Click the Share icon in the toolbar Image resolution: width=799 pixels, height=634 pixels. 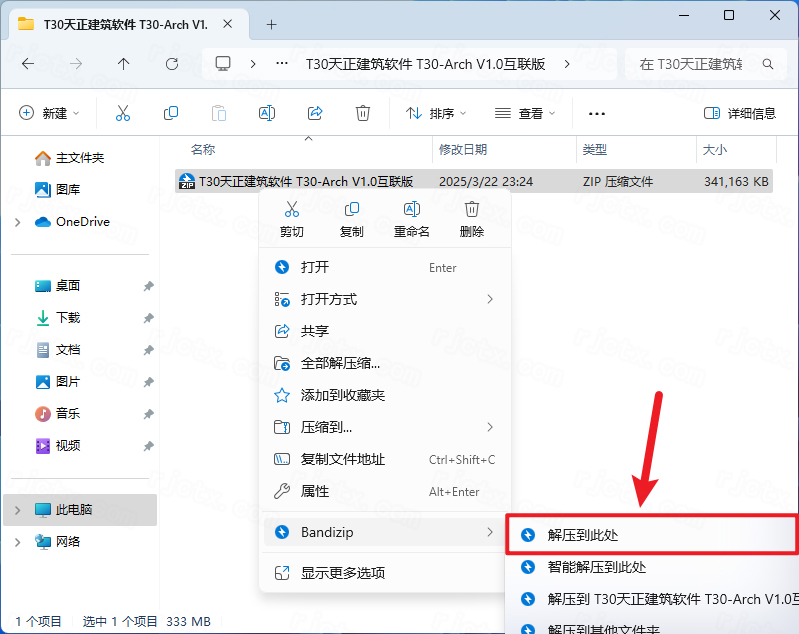[315, 113]
